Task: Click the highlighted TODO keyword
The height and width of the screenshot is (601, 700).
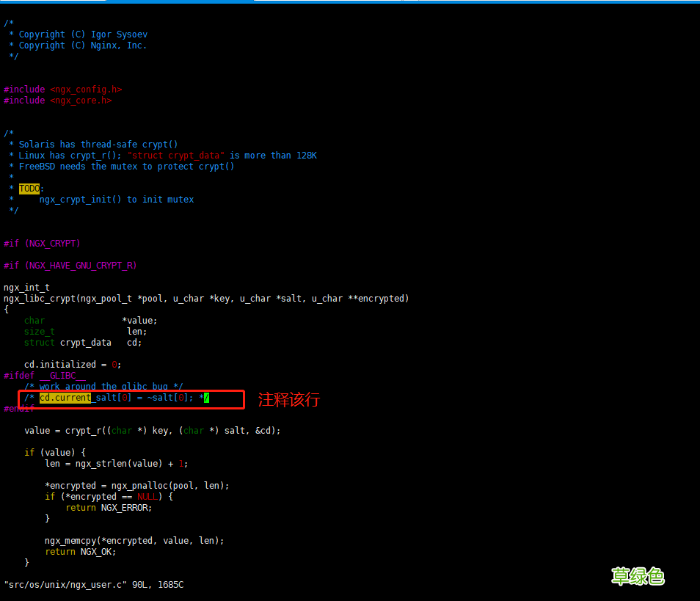Action: [29, 189]
